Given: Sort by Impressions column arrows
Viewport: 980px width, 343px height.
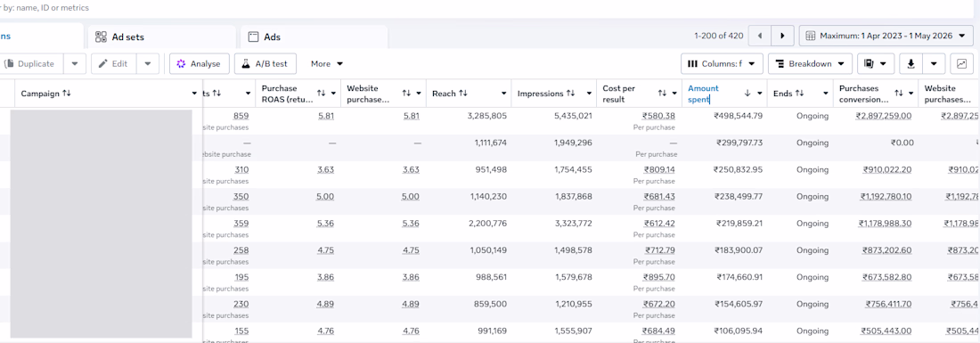Looking at the screenshot, I should [x=570, y=94].
